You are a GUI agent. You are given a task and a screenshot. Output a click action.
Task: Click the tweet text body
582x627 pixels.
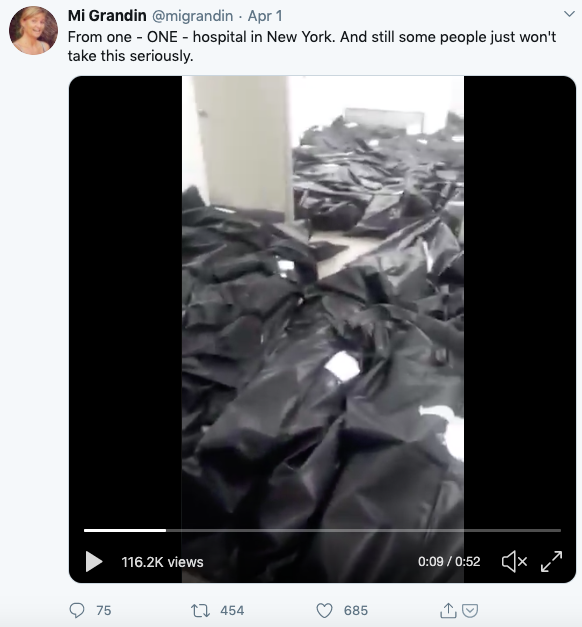312,46
